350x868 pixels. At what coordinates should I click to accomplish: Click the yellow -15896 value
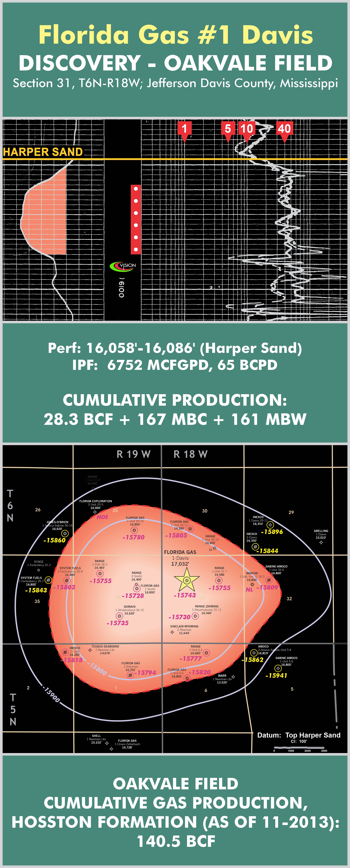(x=272, y=532)
